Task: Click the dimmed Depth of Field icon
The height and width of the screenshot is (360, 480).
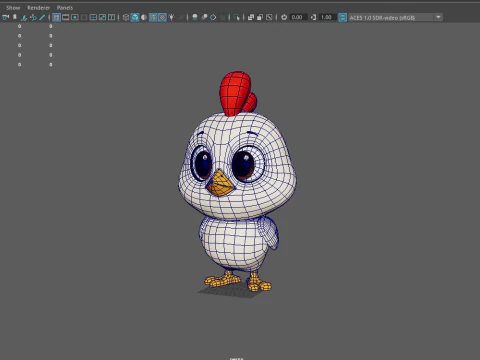Action: point(222,17)
